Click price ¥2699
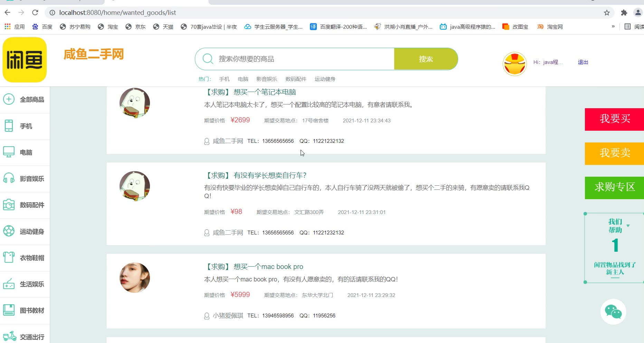Screen dimensions: 644x343 tap(240, 120)
